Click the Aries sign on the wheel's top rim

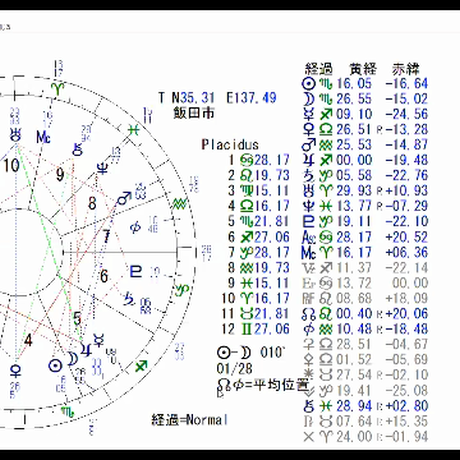pos(57,88)
